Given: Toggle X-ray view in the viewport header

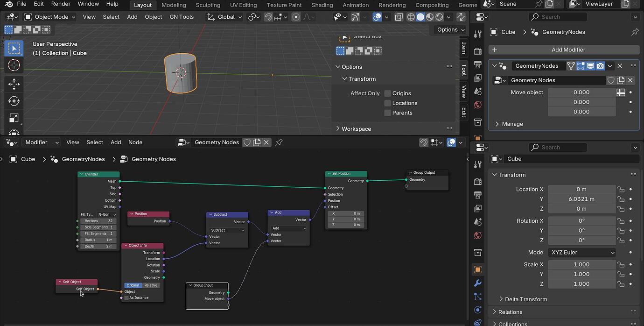Looking at the screenshot, I should (x=399, y=17).
